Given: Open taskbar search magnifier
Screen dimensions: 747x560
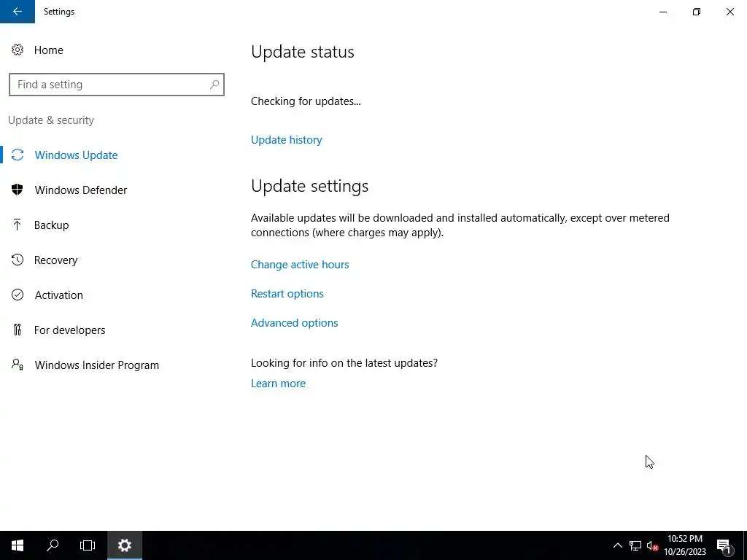Looking at the screenshot, I should point(53,545).
